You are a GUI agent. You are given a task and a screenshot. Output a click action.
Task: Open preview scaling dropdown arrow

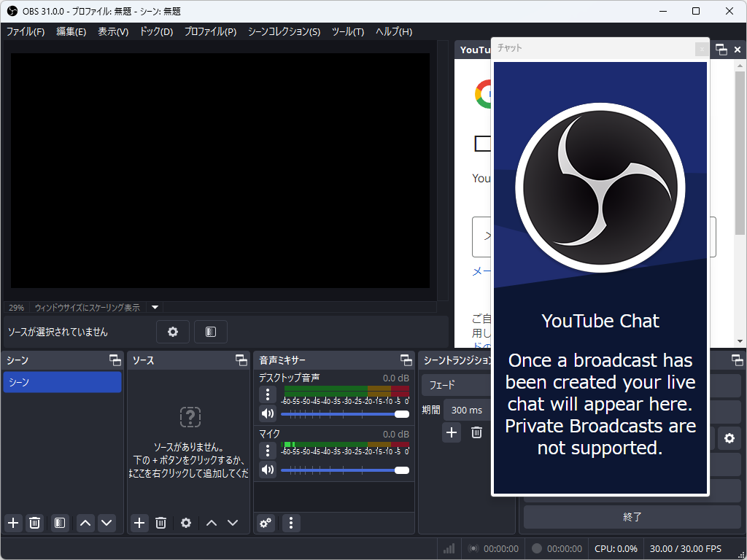(x=155, y=308)
